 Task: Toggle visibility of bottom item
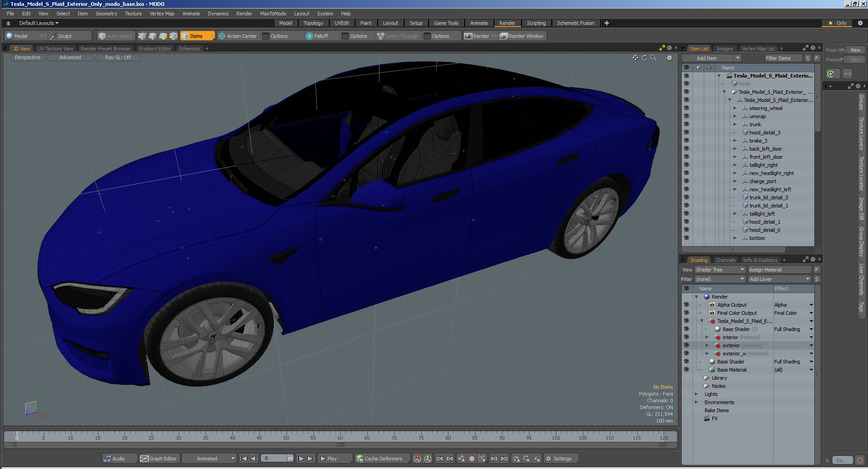(x=686, y=238)
